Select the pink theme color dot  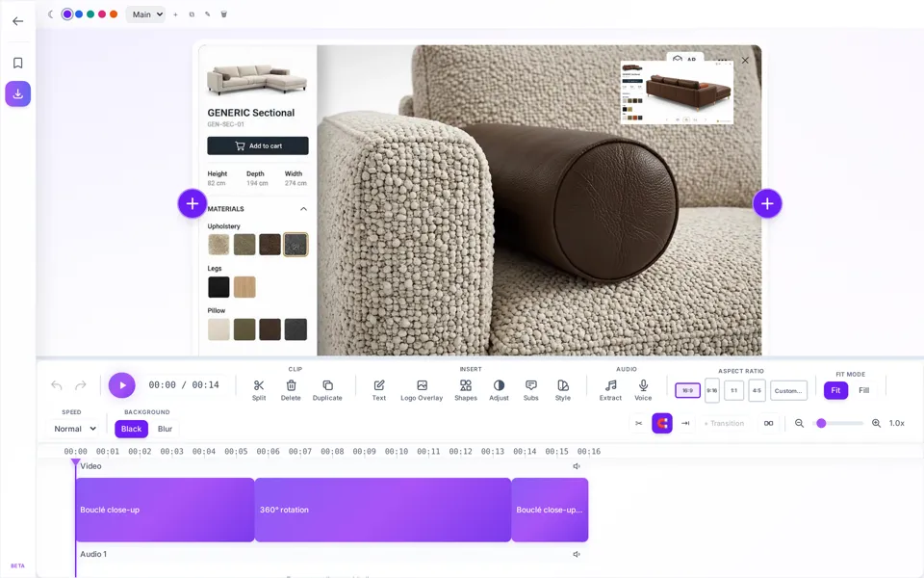point(102,14)
